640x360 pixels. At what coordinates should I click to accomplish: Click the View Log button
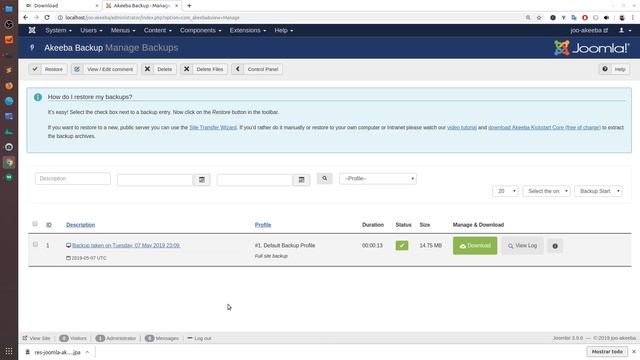522,246
